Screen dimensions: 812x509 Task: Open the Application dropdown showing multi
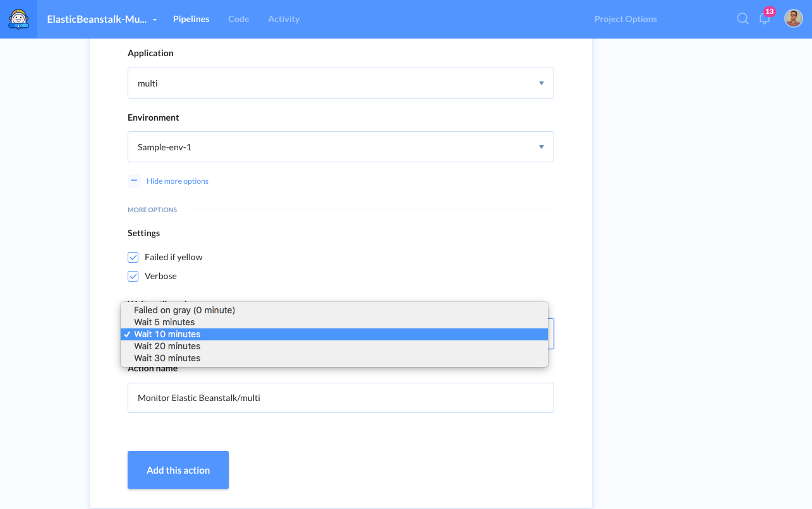tap(341, 83)
